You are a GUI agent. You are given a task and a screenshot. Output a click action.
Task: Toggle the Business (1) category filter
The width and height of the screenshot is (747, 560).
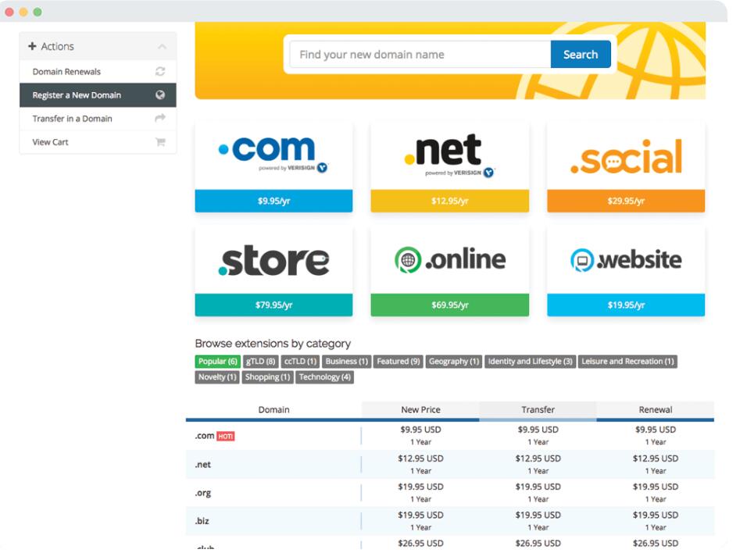pyautogui.click(x=346, y=362)
